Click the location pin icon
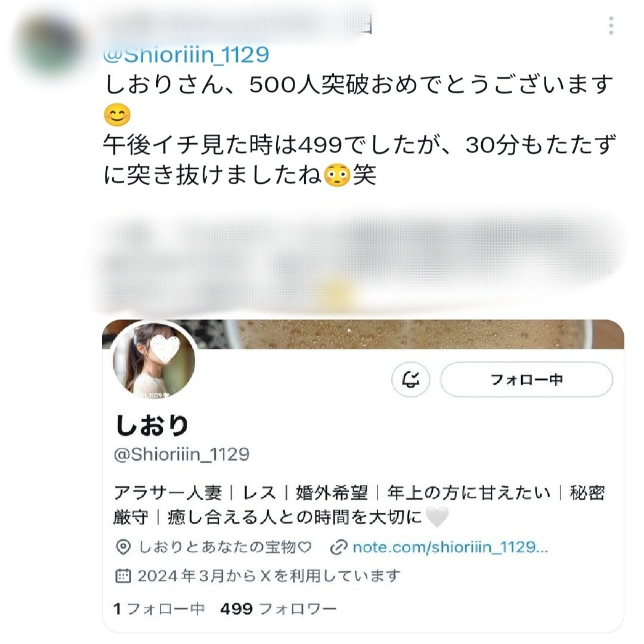This screenshot has width=644, height=644. tap(123, 547)
